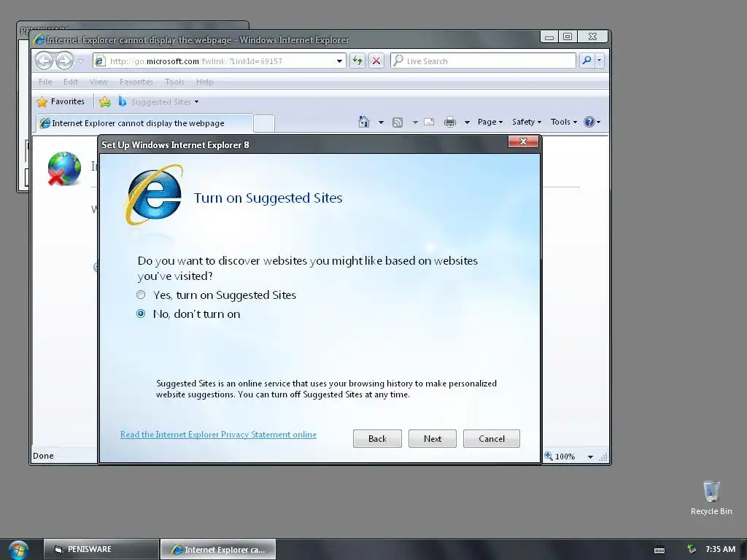Open the Edit menu
Image resolution: width=747 pixels, height=560 pixels.
[71, 82]
